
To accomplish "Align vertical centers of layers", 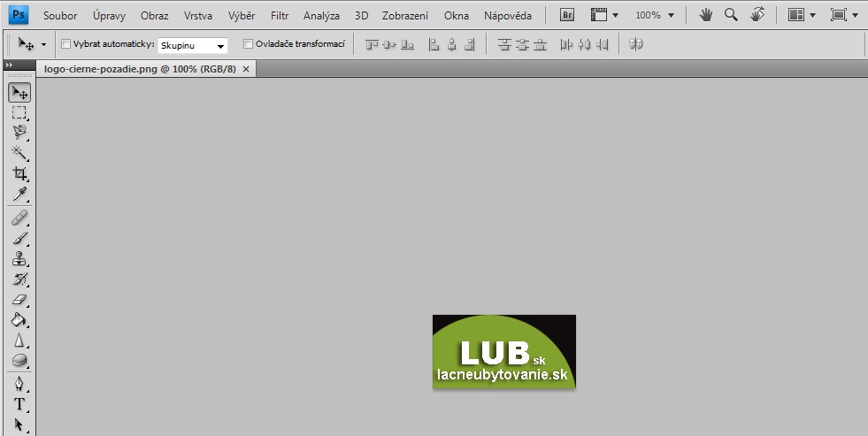I will [389, 45].
